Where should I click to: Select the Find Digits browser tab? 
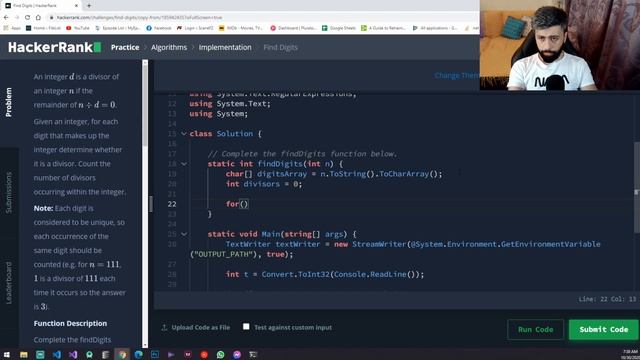41,6
